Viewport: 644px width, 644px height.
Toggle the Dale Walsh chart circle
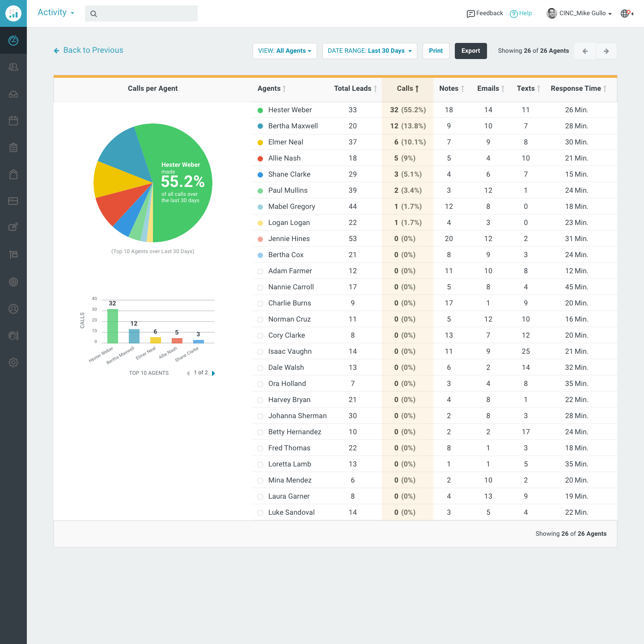tap(260, 368)
